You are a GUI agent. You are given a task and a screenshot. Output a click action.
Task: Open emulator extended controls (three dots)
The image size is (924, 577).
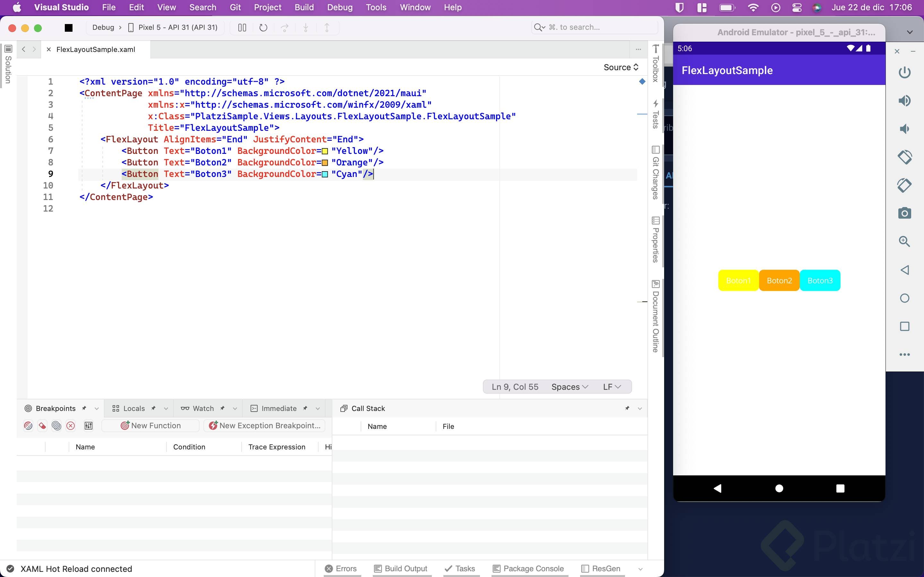(x=904, y=355)
